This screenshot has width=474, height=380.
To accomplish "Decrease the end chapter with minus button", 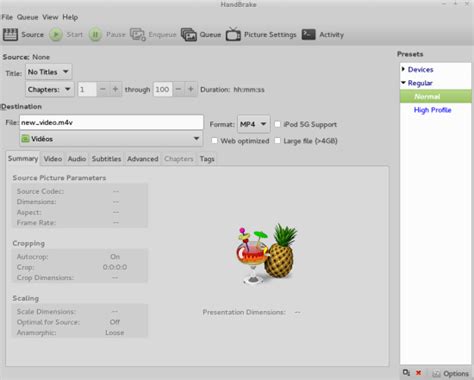I will click(x=178, y=89).
